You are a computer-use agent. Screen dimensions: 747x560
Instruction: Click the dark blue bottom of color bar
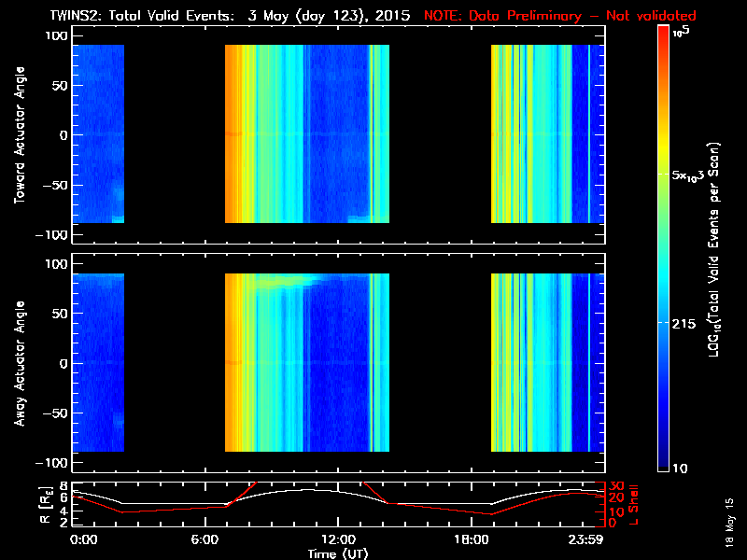pyautogui.click(x=663, y=462)
